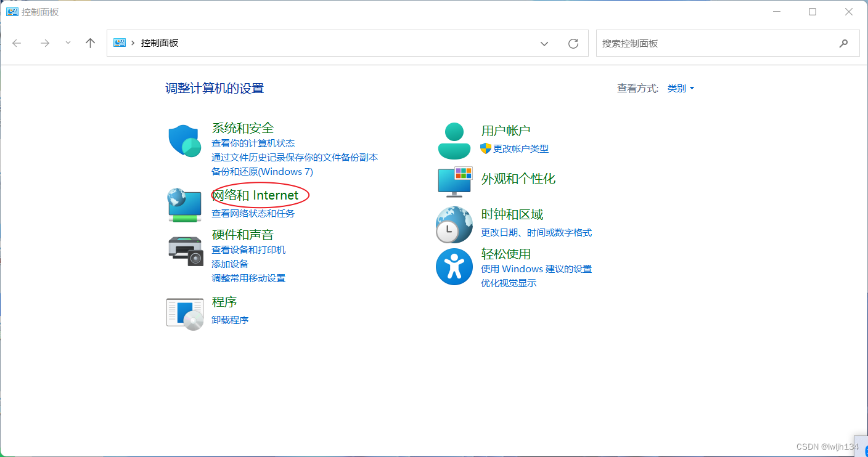Open 查看你的计算机状态 link
Image resolution: width=868 pixels, height=457 pixels.
coord(253,144)
